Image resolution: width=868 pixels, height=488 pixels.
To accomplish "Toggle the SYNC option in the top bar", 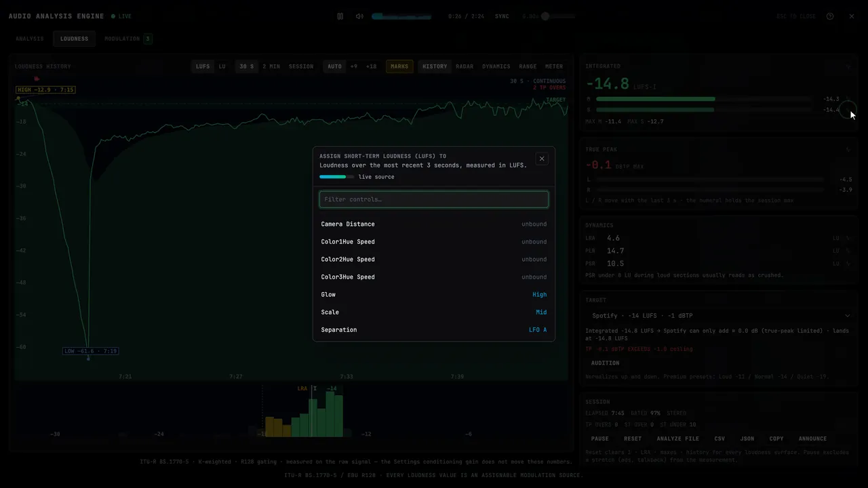I will tap(502, 16).
